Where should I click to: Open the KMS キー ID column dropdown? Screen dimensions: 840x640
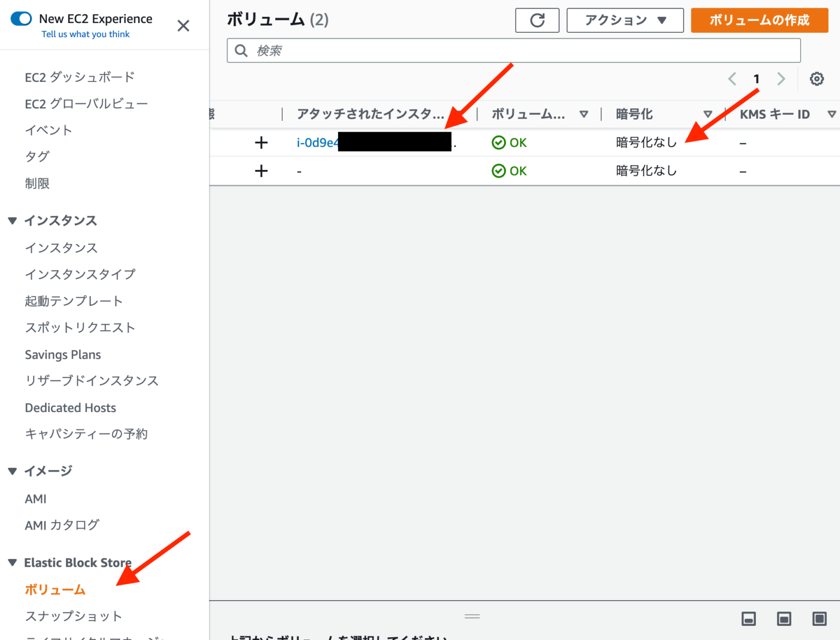tap(832, 114)
